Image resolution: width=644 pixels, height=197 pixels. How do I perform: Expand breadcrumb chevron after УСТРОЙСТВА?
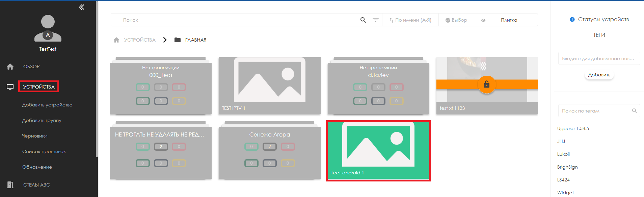click(165, 40)
